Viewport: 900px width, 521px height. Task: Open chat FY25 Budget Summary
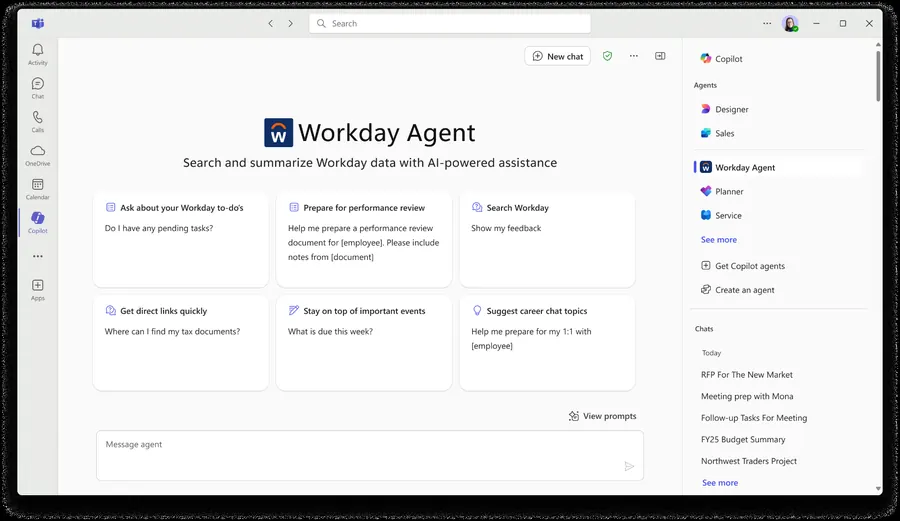point(743,440)
